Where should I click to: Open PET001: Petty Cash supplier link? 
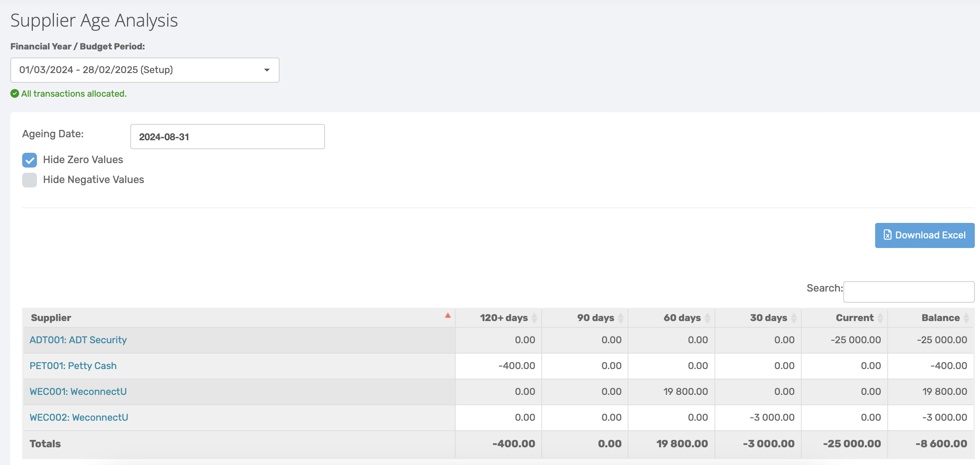(x=73, y=366)
